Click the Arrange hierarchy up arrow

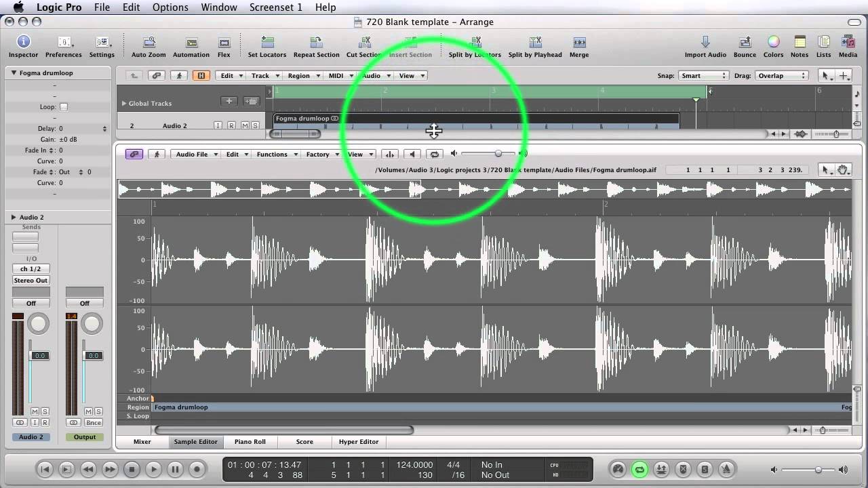point(134,76)
